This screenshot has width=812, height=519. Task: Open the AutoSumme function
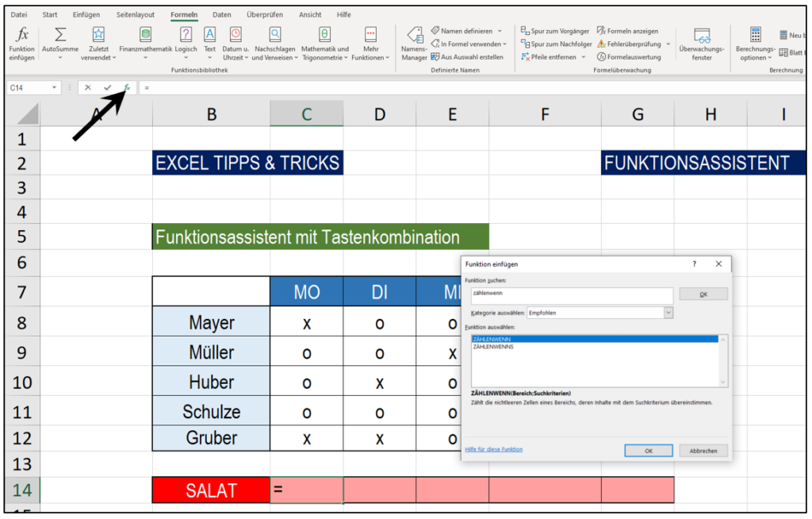coord(60,44)
